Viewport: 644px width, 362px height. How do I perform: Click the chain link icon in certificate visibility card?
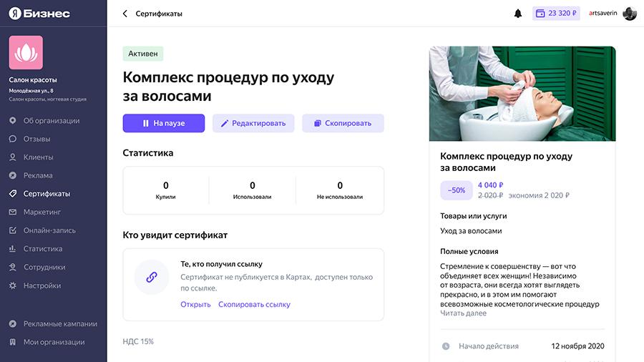[x=152, y=277]
